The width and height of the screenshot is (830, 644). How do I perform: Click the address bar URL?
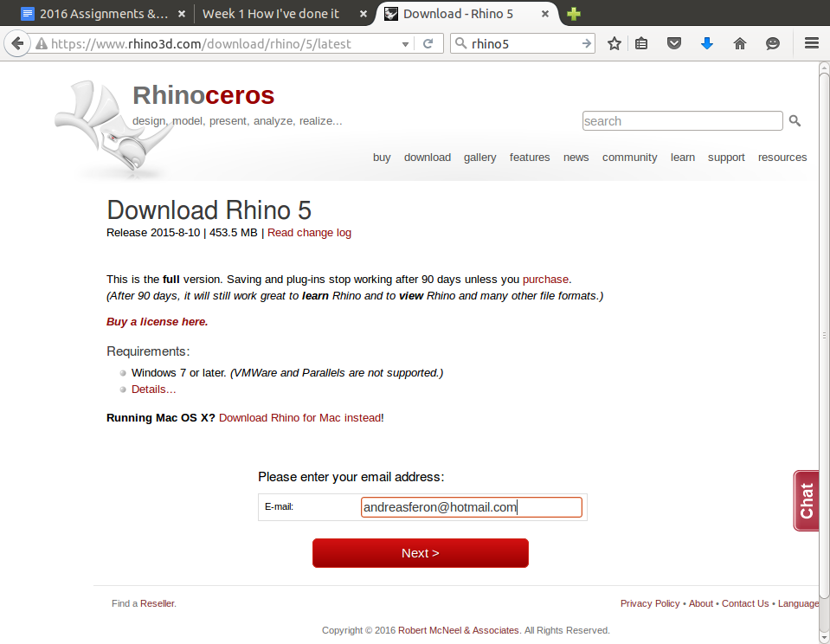click(x=201, y=43)
